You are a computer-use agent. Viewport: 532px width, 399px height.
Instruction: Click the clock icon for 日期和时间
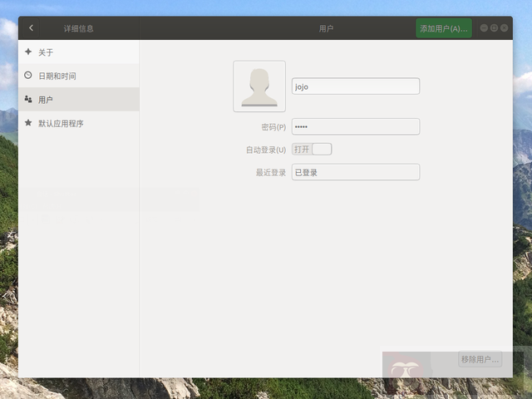click(28, 76)
